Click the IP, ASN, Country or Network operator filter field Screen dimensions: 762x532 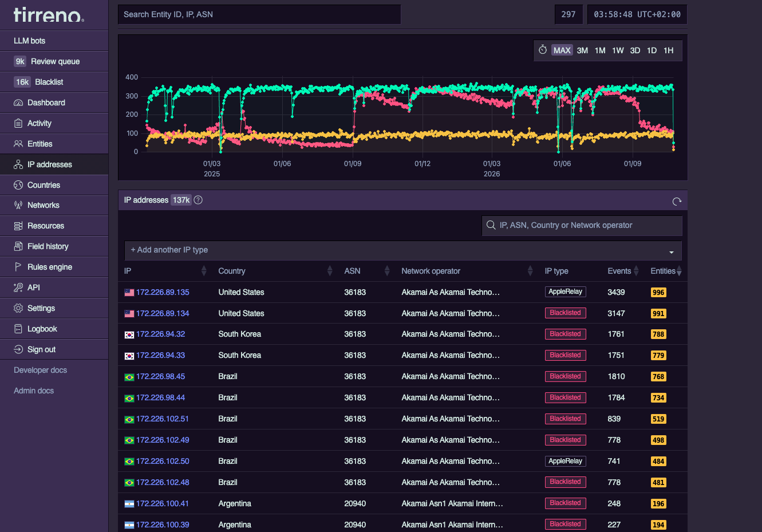(582, 225)
